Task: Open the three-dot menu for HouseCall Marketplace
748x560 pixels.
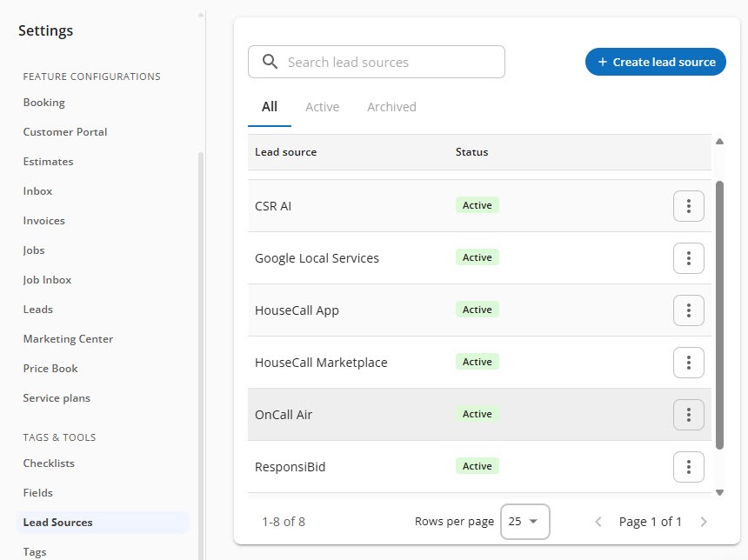Action: pos(688,363)
